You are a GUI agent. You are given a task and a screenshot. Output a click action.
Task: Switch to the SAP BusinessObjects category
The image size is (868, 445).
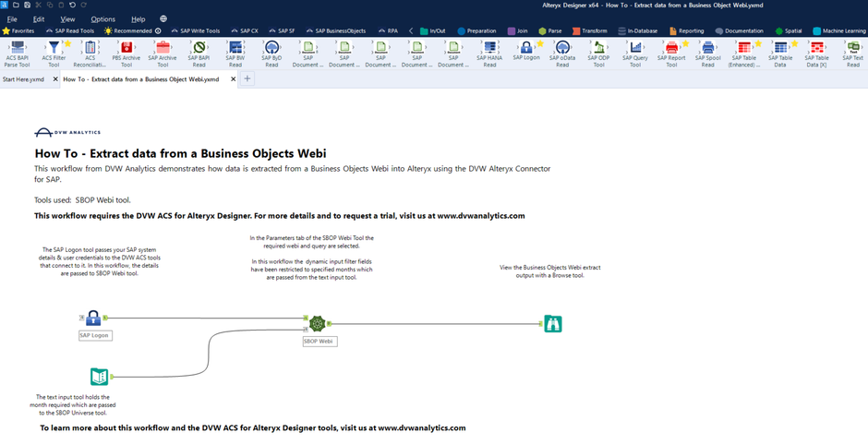pyautogui.click(x=335, y=31)
